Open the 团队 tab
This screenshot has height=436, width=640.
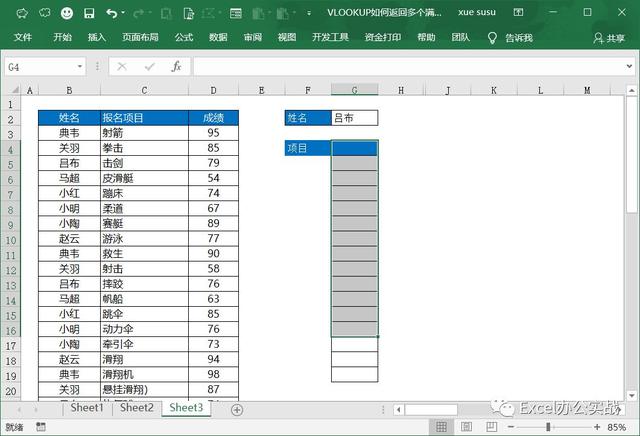coord(460,38)
